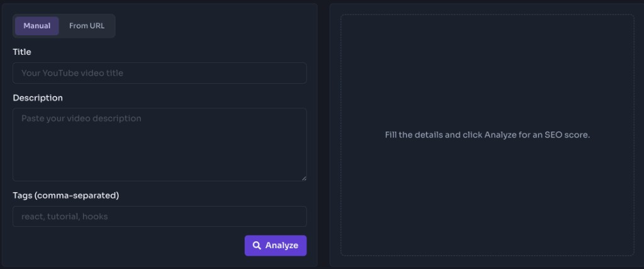Click the 'react, tutorial, hooks' placeholder text
The height and width of the screenshot is (269, 644).
pyautogui.click(x=65, y=216)
